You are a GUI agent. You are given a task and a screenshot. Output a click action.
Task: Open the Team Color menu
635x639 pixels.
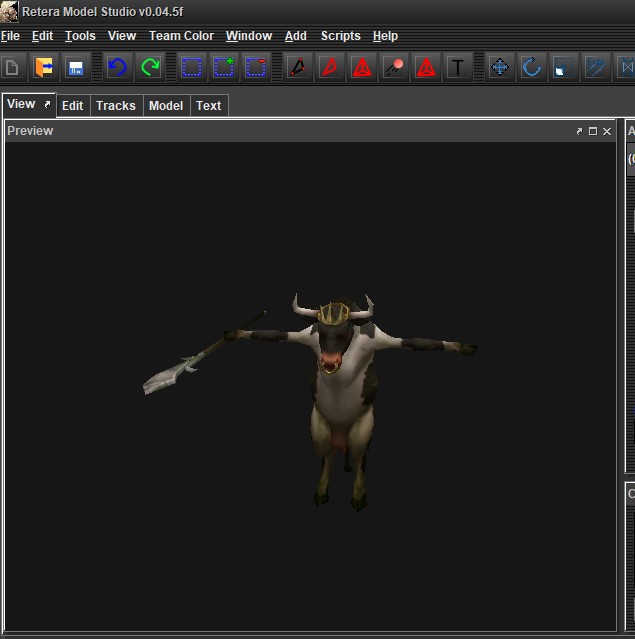(x=181, y=36)
